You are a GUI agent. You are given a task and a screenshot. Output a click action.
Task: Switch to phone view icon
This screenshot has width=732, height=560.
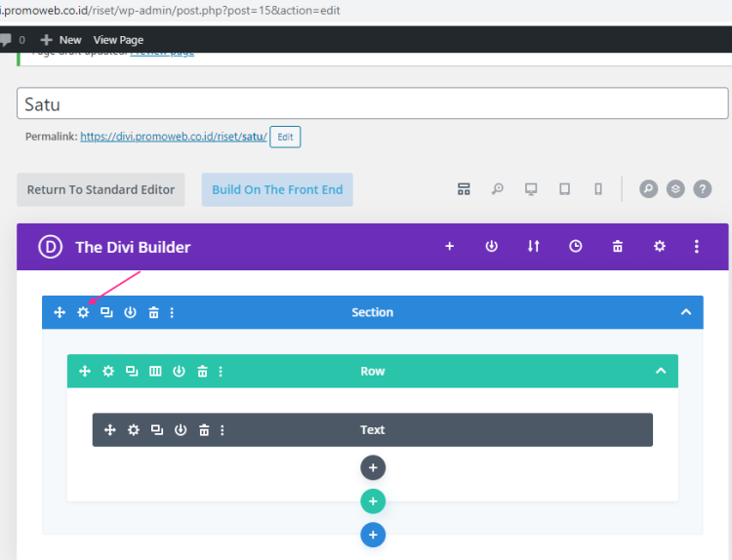[x=598, y=189]
